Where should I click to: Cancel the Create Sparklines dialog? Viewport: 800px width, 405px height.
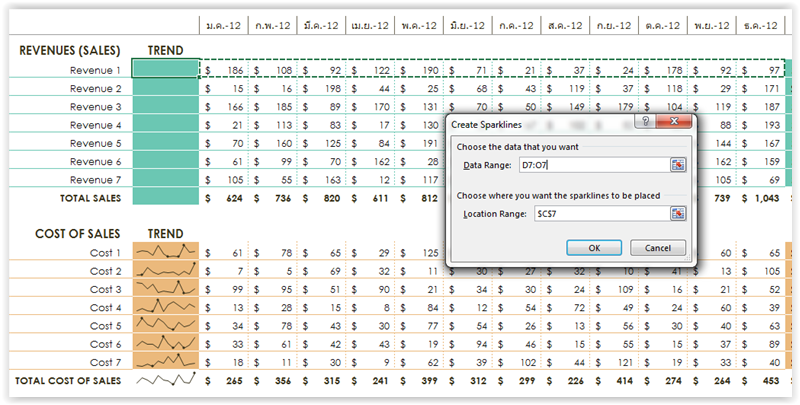(x=658, y=248)
